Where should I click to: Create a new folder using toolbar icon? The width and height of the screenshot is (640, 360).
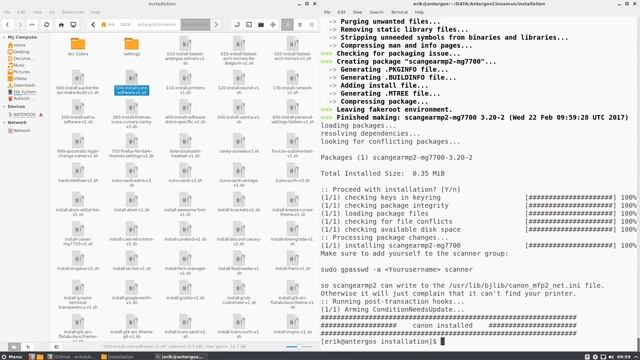[x=261, y=24]
